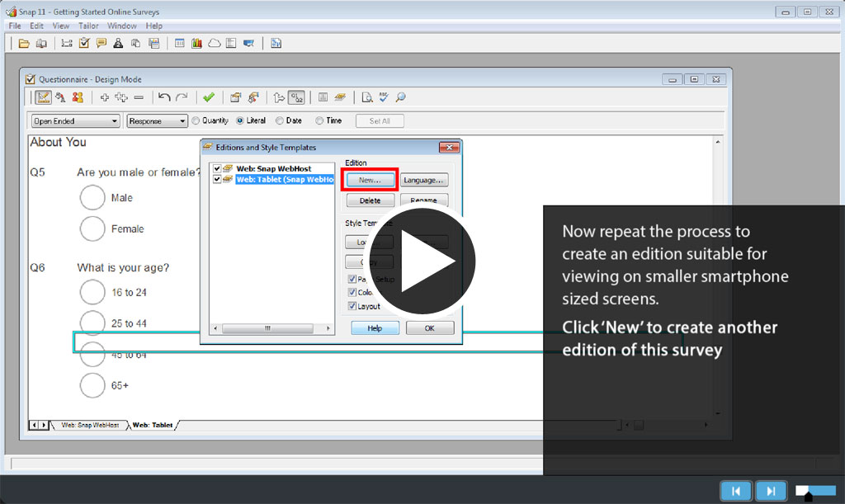Click the Snap WebHost cloud icon
Screen dimensions: 845x504
click(x=214, y=42)
